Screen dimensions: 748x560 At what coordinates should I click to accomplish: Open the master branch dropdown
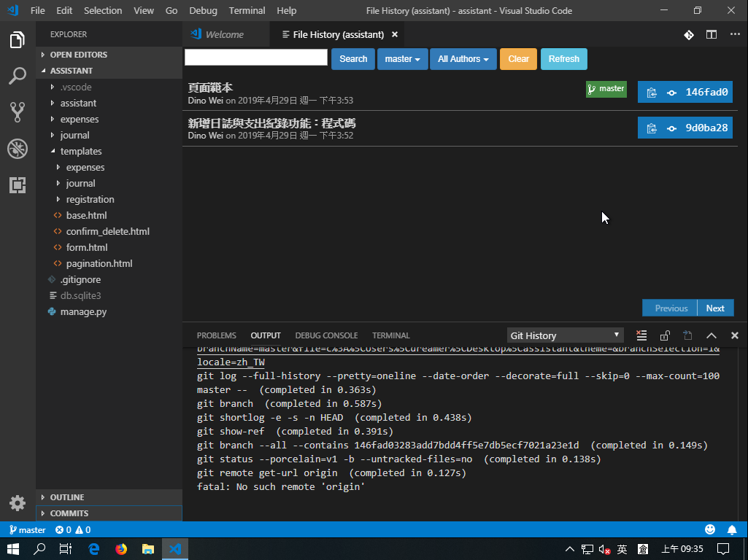coord(402,59)
